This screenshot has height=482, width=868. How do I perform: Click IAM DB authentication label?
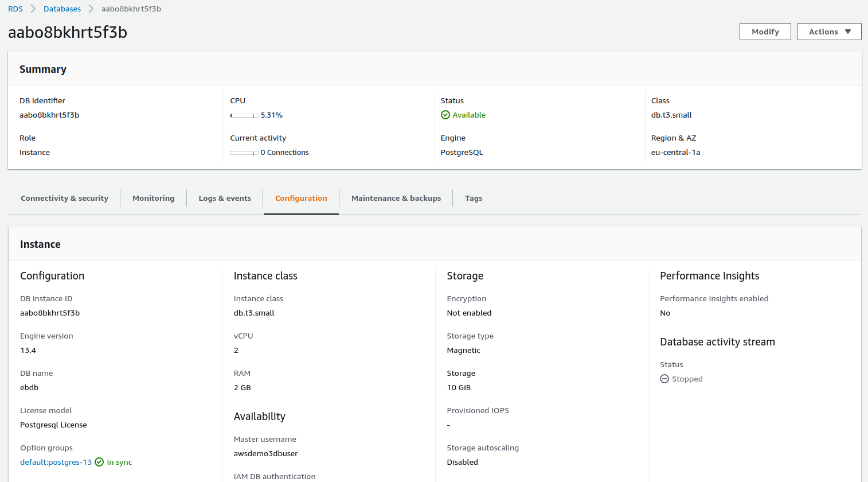point(275,476)
